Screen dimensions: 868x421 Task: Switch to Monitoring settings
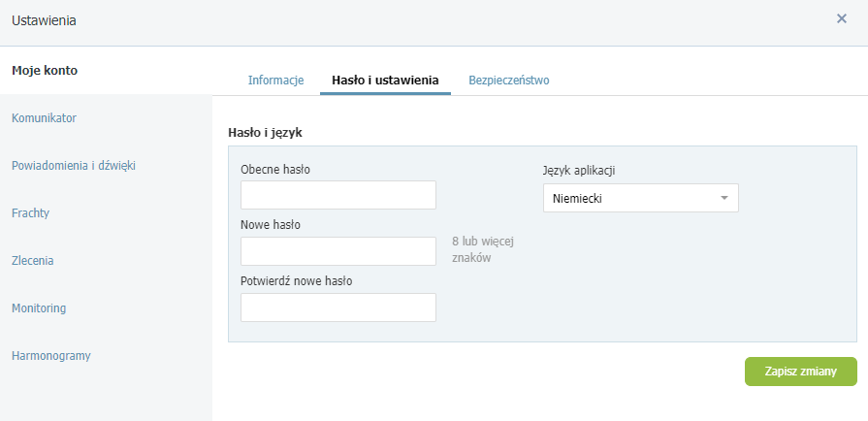[39, 308]
